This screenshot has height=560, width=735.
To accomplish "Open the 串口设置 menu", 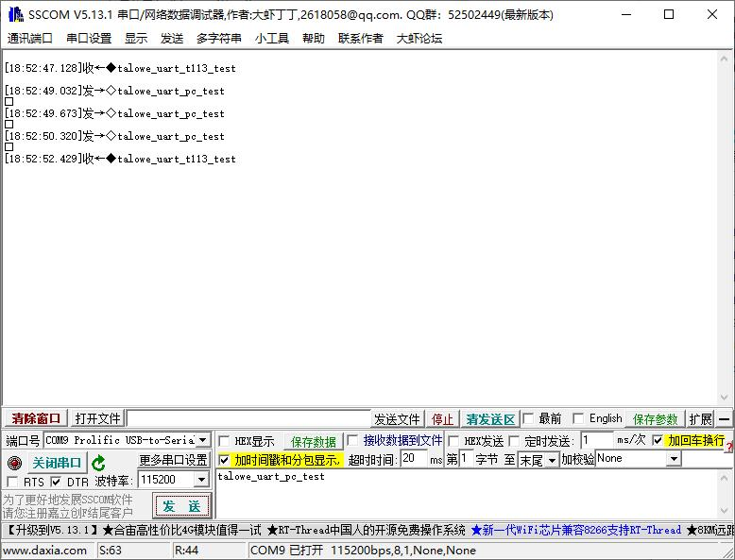I will click(x=89, y=38).
